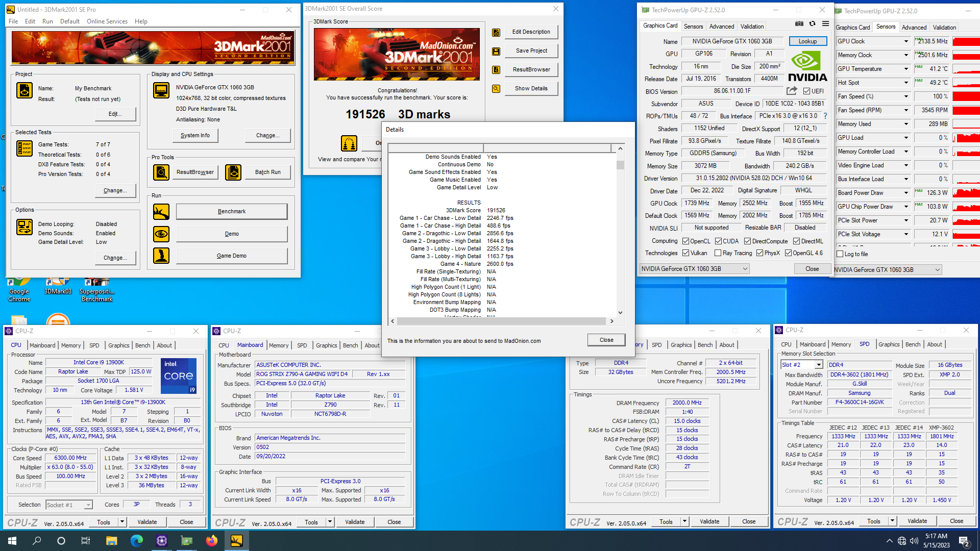The height and width of the screenshot is (551, 980).
Task: Open Firefox from taskbar
Action: (x=212, y=541)
